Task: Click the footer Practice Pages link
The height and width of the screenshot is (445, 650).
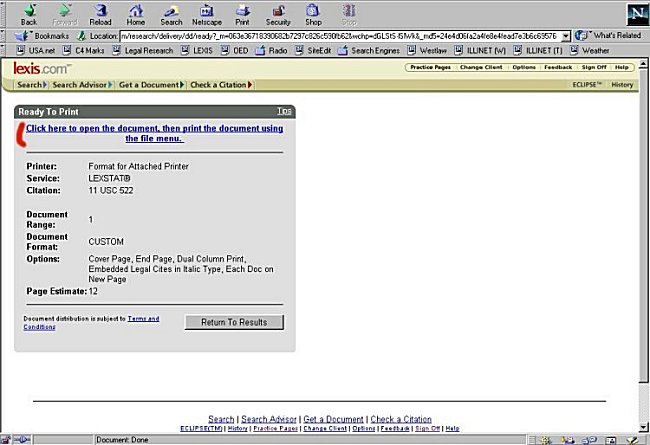Action: click(276, 428)
